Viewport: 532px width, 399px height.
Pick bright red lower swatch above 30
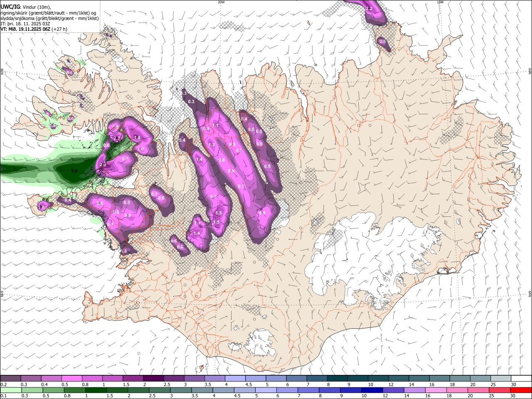521,390
